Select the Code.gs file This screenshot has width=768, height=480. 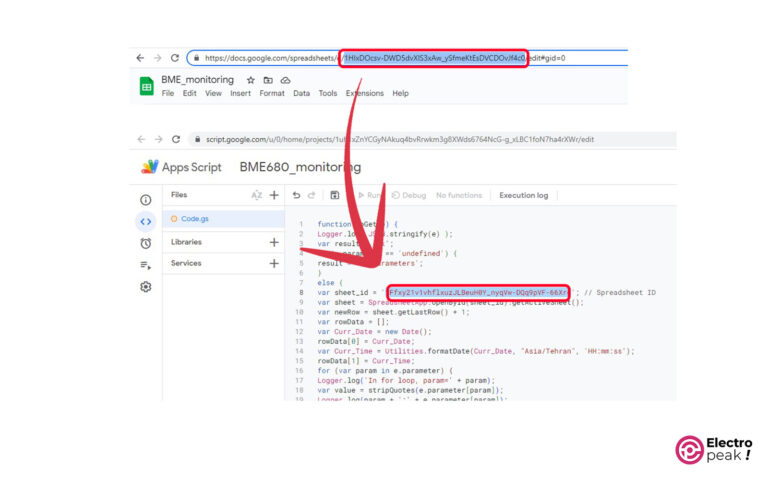194,218
